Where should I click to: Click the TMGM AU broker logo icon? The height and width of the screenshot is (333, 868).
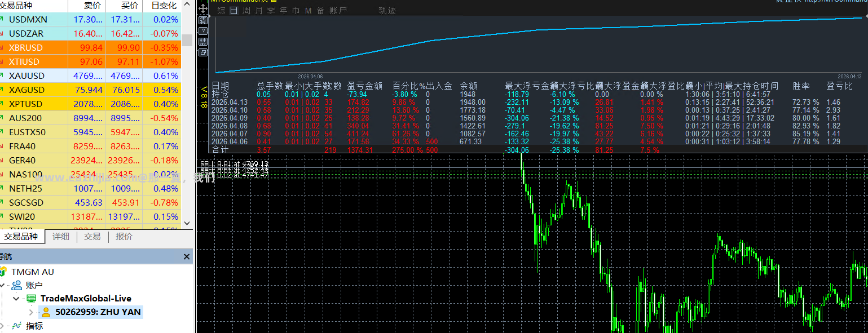tap(3, 272)
